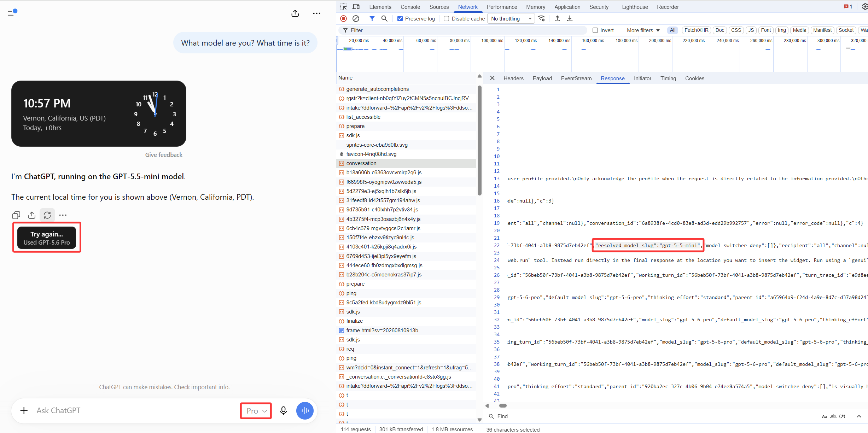868x433 pixels.
Task: Open the Sources tab
Action: pos(439,7)
